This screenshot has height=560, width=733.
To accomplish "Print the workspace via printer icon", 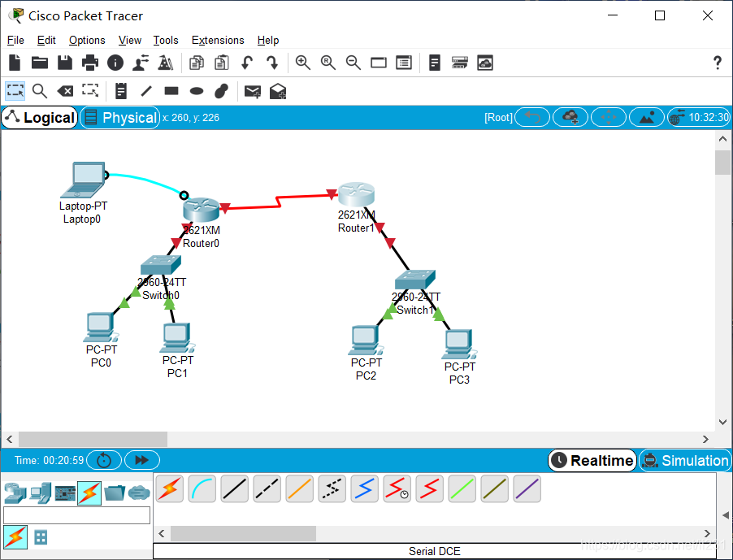I will [x=89, y=63].
